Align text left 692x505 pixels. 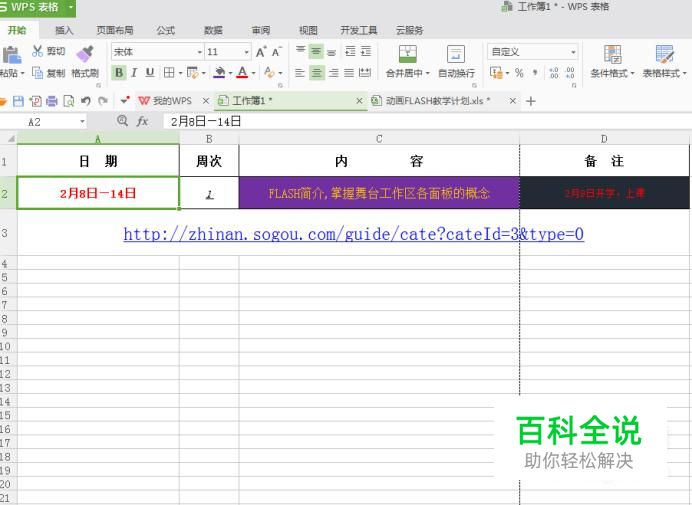coord(300,73)
